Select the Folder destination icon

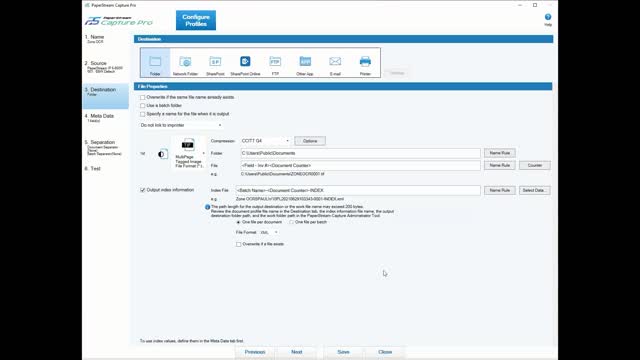pos(155,63)
